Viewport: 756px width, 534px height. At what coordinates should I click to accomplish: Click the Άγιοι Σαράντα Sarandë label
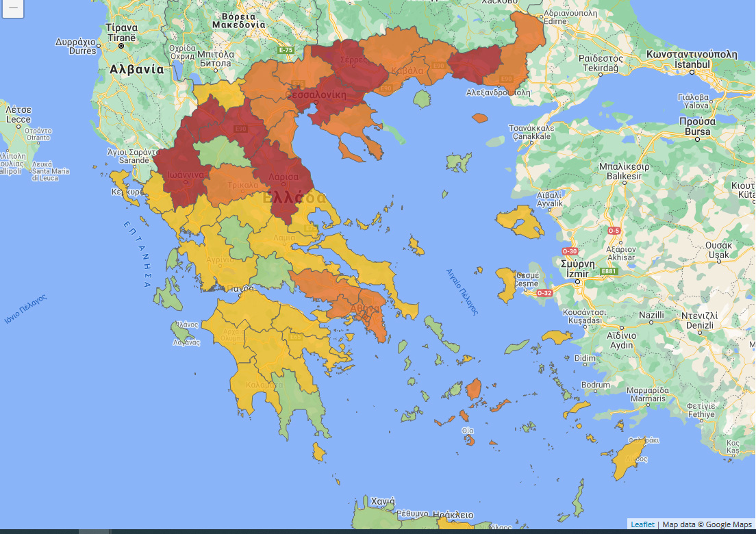tap(133, 156)
